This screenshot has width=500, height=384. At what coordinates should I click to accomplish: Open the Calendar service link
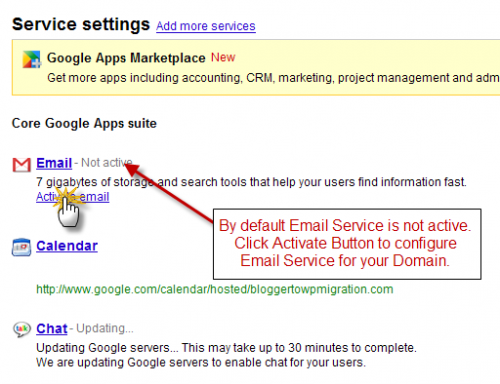pyautogui.click(x=67, y=246)
